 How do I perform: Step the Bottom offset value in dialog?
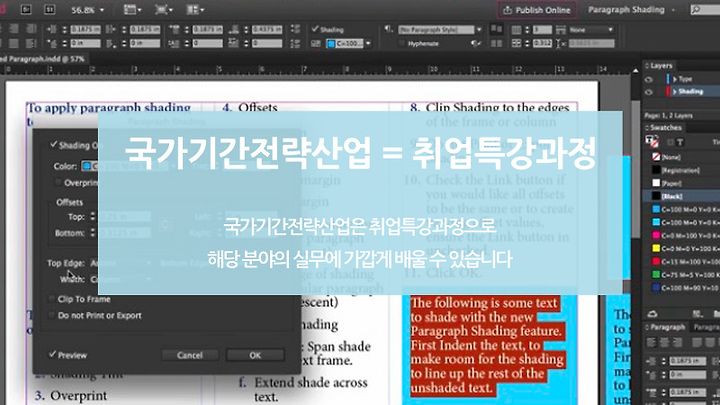pos(93,233)
